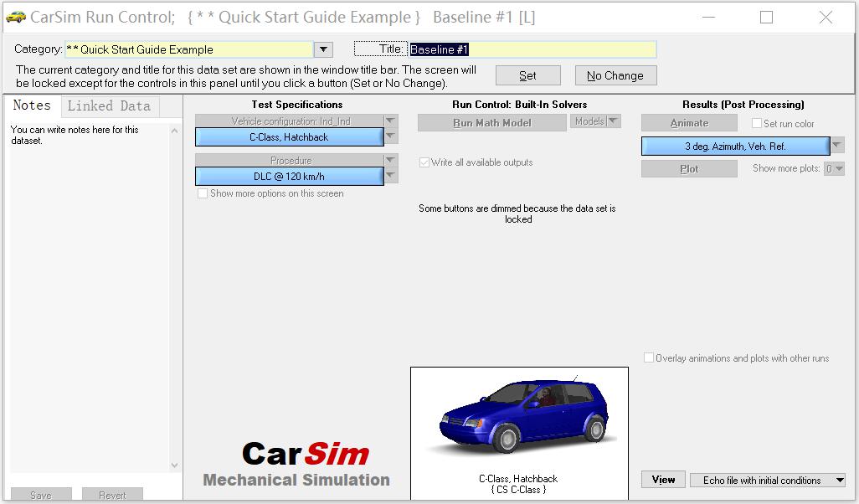This screenshot has height=504, width=859.
Task: Click the No Change button
Action: [615, 75]
